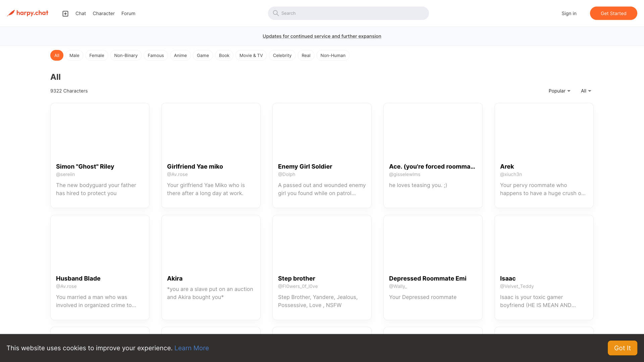The width and height of the screenshot is (644, 362).
Task: Open the updates for continued service link
Action: [322, 36]
